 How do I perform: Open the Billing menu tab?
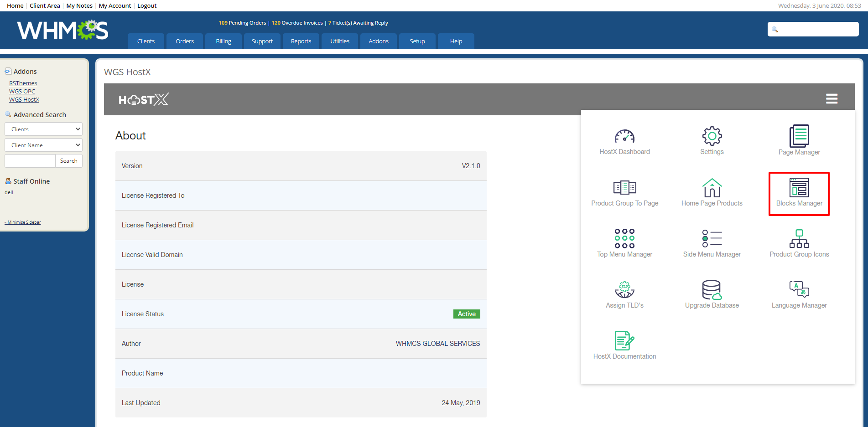(223, 41)
